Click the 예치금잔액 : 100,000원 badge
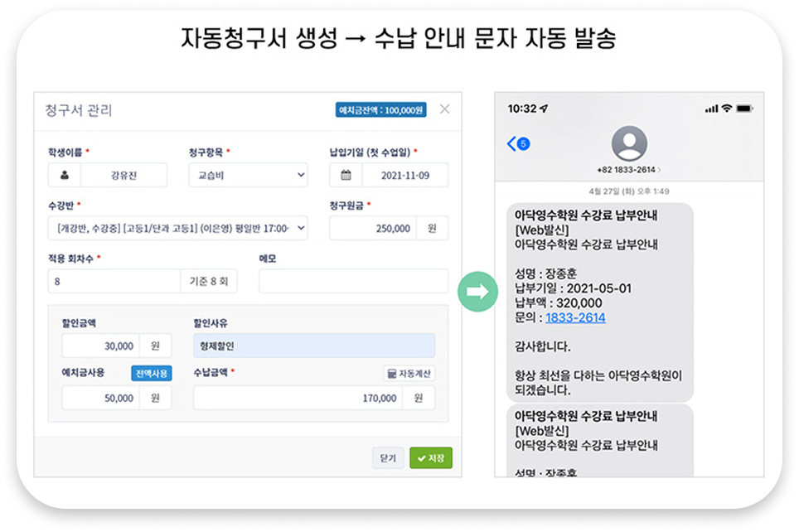The image size is (799, 532). tap(380, 110)
